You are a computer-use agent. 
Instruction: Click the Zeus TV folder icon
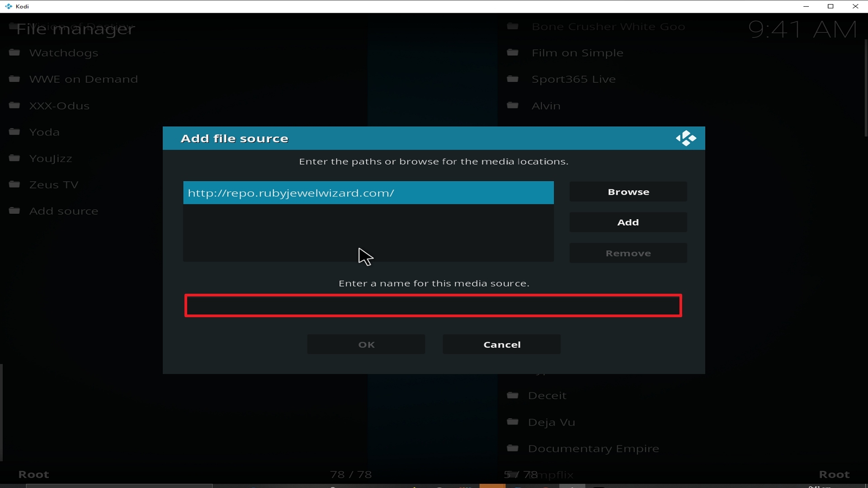pos(14,184)
